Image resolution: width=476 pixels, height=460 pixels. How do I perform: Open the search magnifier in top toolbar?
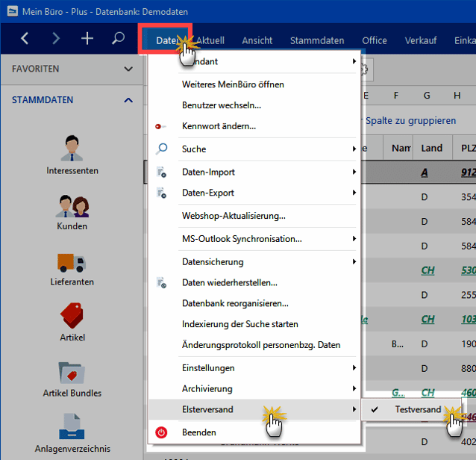tap(118, 39)
